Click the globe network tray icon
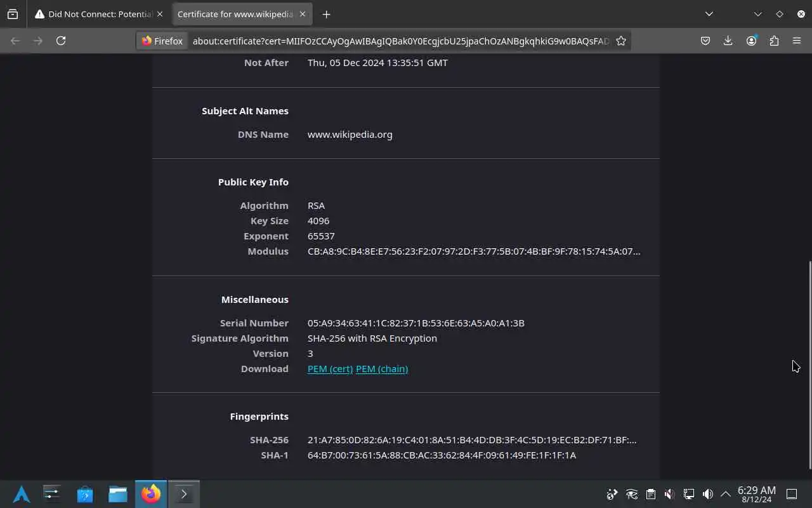The height and width of the screenshot is (508, 812). (612, 494)
